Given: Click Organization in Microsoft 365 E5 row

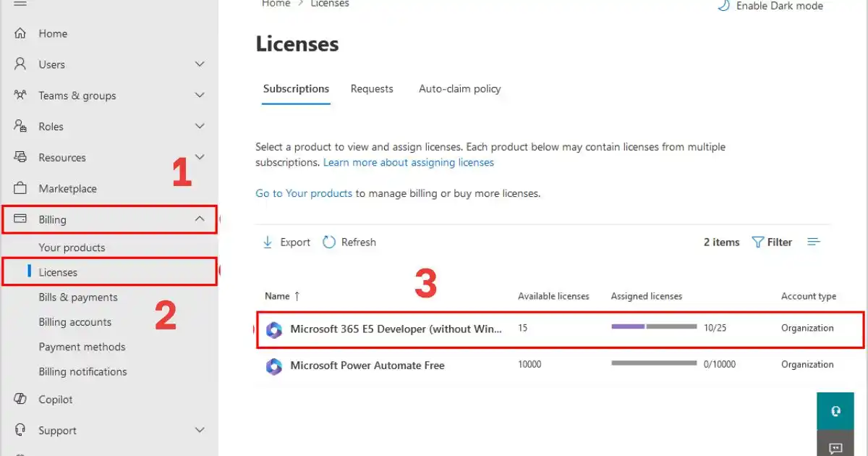Looking at the screenshot, I should pos(807,328).
